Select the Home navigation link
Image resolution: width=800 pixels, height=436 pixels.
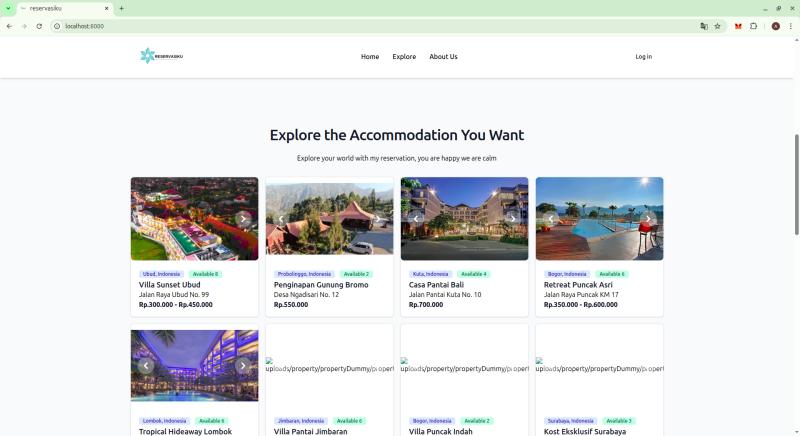click(370, 57)
